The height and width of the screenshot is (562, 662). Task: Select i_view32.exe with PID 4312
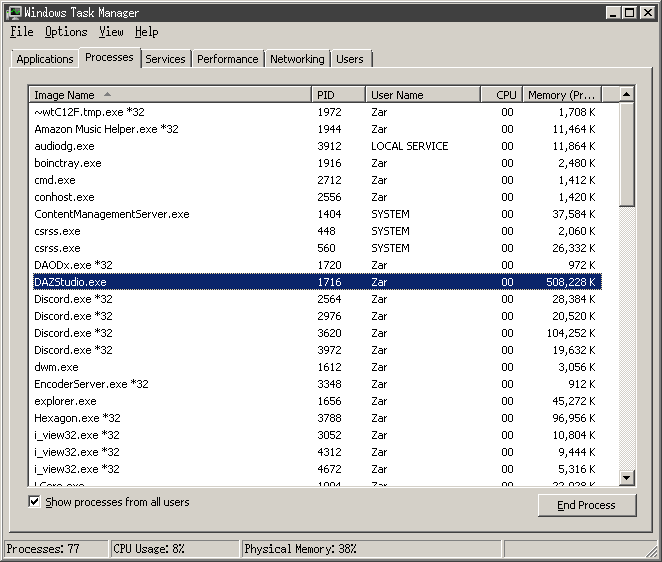[x=317, y=452]
